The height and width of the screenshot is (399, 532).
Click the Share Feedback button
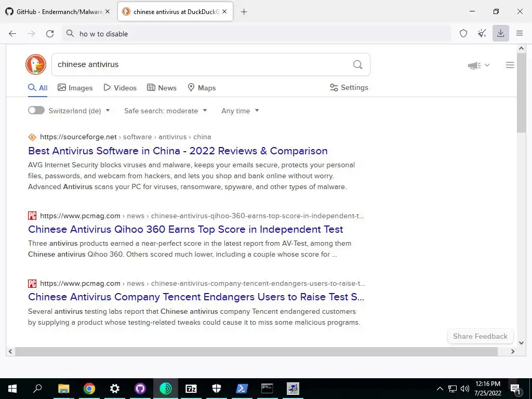[x=480, y=336]
